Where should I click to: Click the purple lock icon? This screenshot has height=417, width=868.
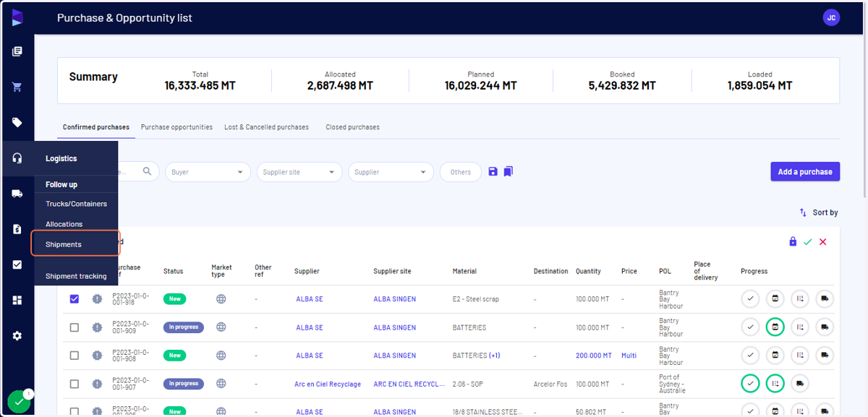click(793, 242)
